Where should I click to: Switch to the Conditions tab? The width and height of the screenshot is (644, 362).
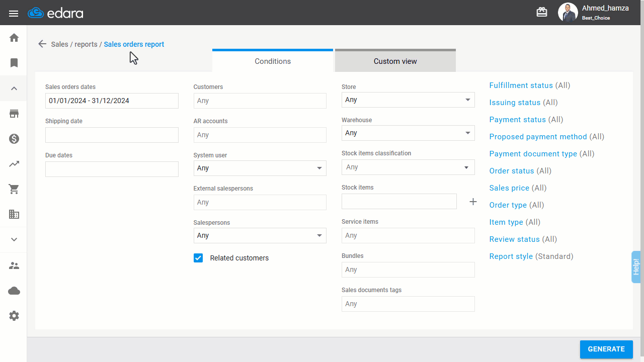(x=273, y=61)
